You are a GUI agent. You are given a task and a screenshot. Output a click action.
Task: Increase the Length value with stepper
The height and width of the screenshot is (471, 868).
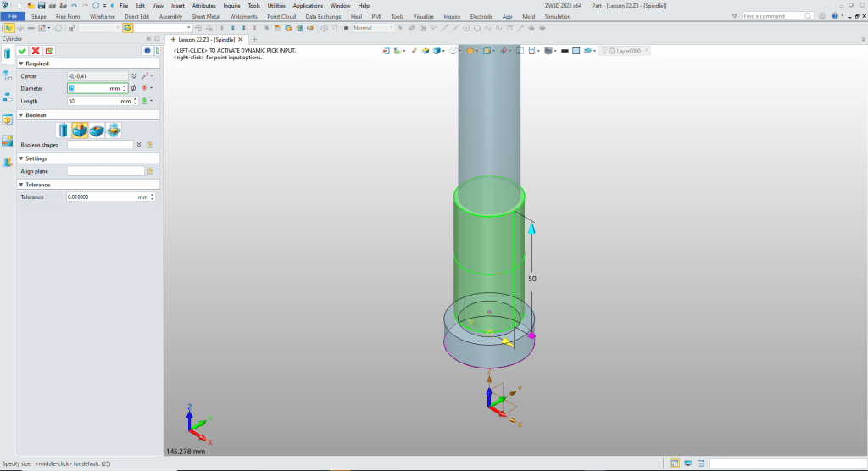pos(135,99)
